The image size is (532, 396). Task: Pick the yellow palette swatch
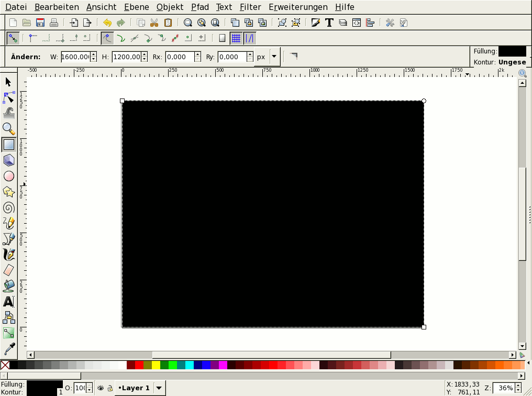click(156, 365)
